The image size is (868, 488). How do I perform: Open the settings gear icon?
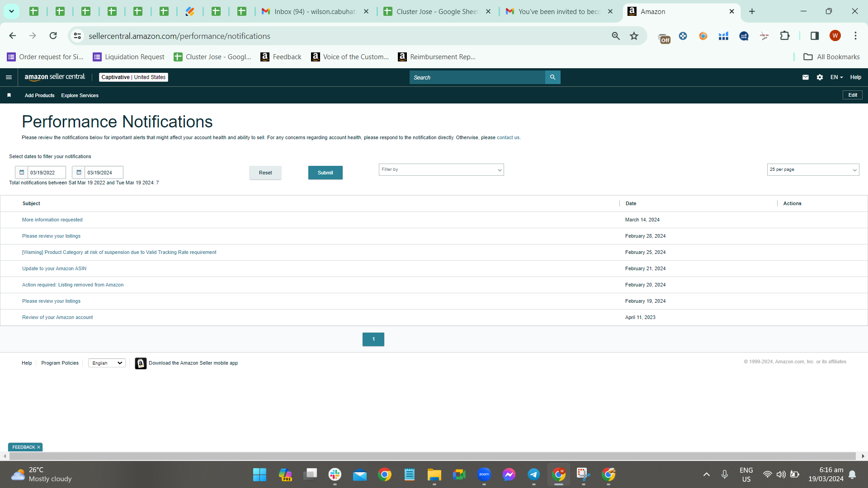820,77
